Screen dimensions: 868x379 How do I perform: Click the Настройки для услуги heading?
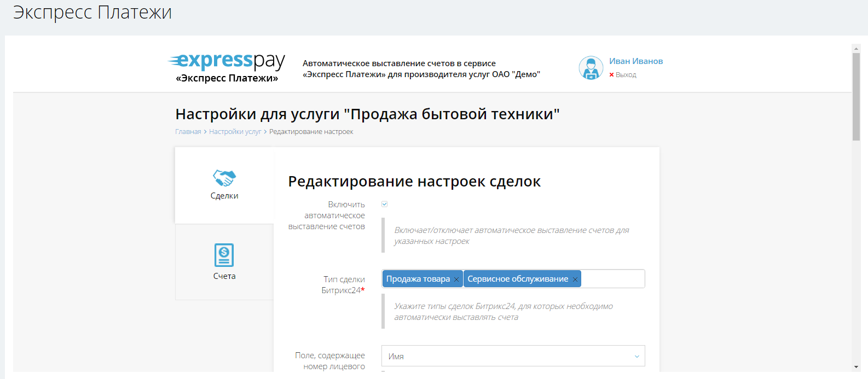[x=367, y=114]
